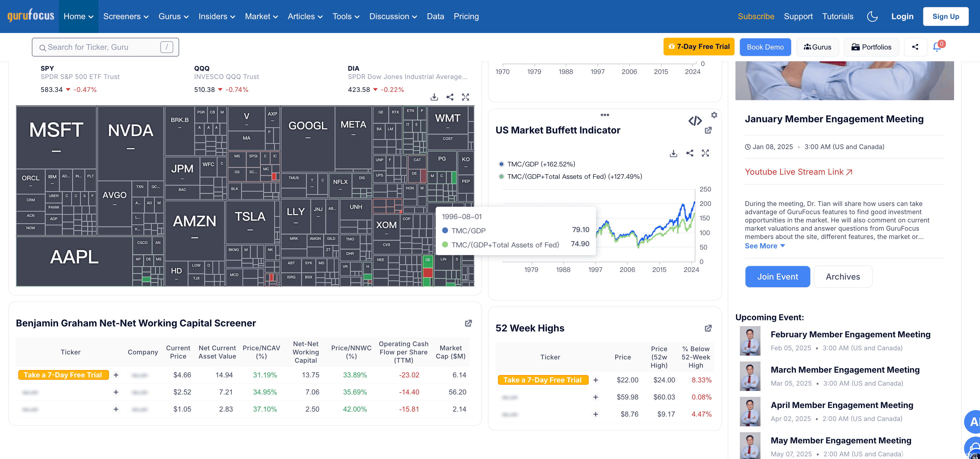The height and width of the screenshot is (459, 980).
Task: Open 52 Week Highs in new page
Action: click(708, 328)
